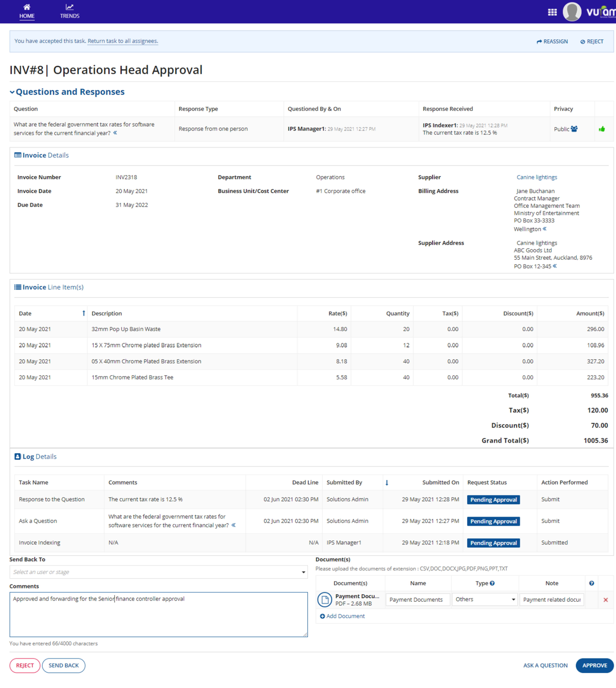Click the Grand Total value 1005.36
This screenshot has width=616, height=688.
point(595,440)
